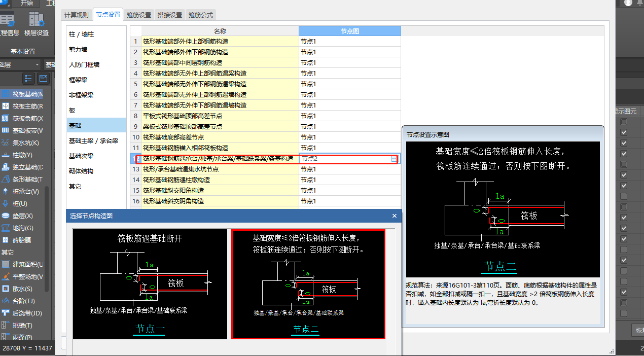Choose the 节点二 diagram thumbnail with red border
Image resolution: width=644 pixels, height=356 pixels.
(x=308, y=284)
